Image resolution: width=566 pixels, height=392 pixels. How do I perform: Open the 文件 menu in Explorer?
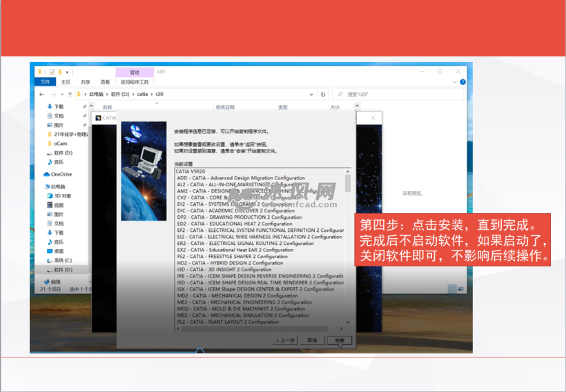(45, 82)
